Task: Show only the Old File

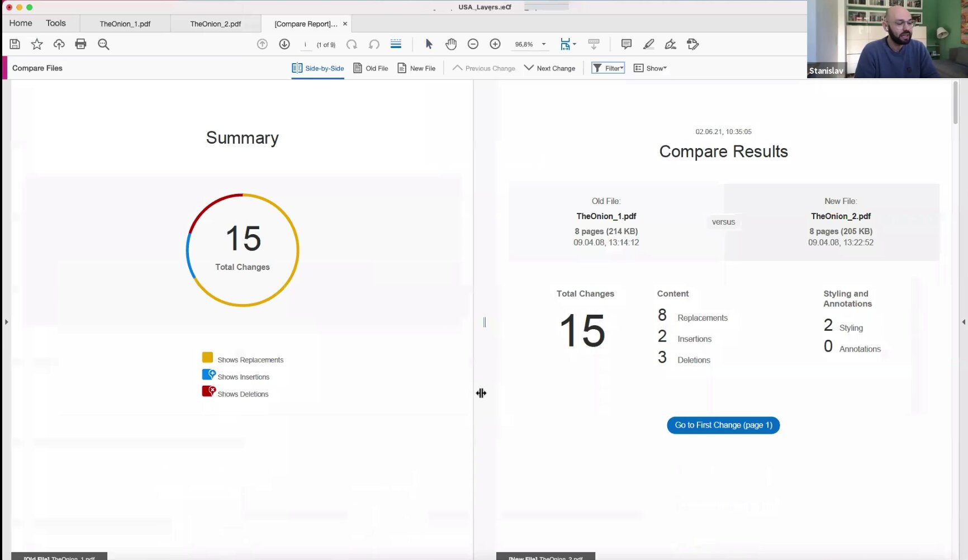Action: [371, 68]
